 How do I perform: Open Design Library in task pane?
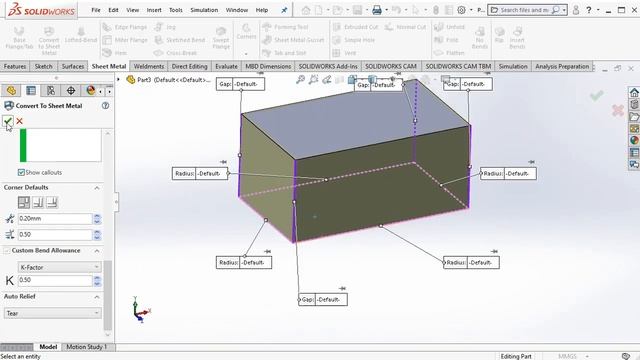coord(634,104)
